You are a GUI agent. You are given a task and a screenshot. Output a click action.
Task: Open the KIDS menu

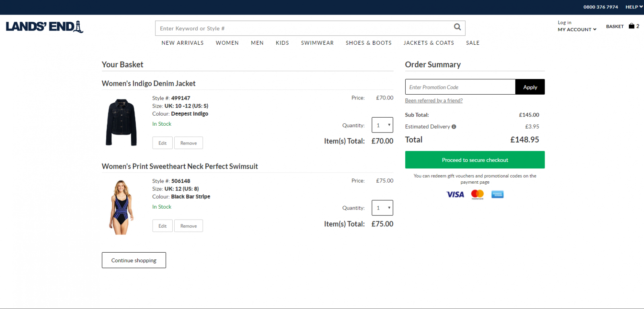pos(282,43)
